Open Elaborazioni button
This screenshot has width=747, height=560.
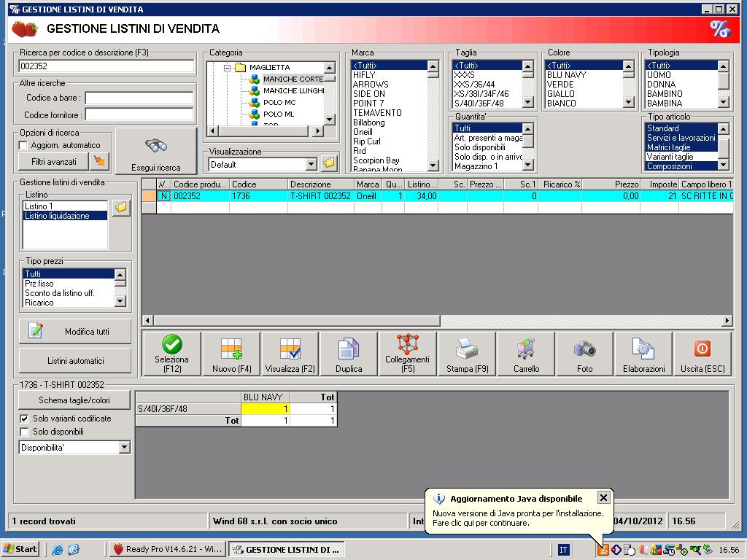coord(643,354)
